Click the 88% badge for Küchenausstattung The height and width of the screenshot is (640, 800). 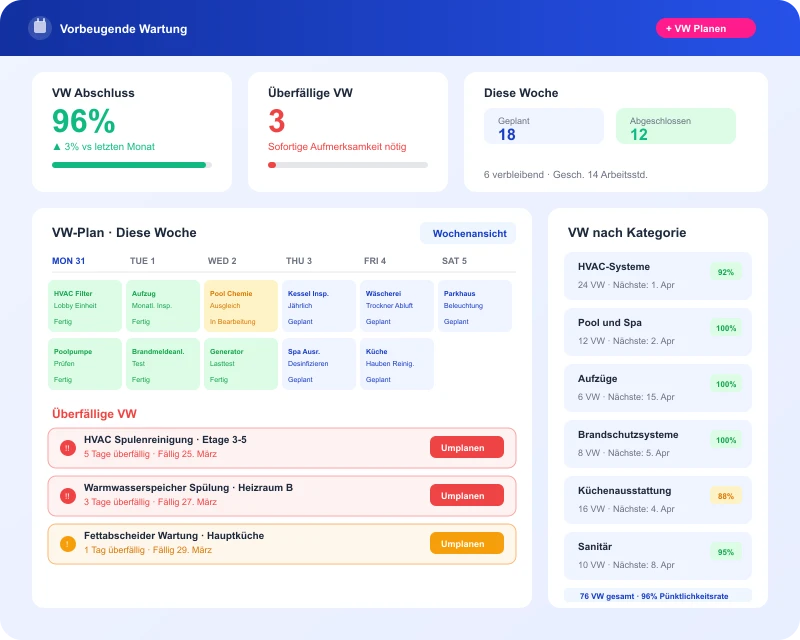pyautogui.click(x=726, y=496)
